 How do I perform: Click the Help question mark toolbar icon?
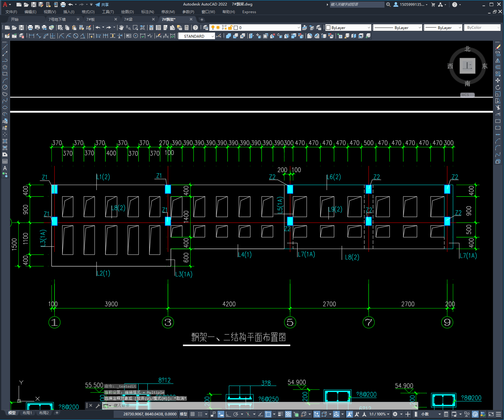195,28
